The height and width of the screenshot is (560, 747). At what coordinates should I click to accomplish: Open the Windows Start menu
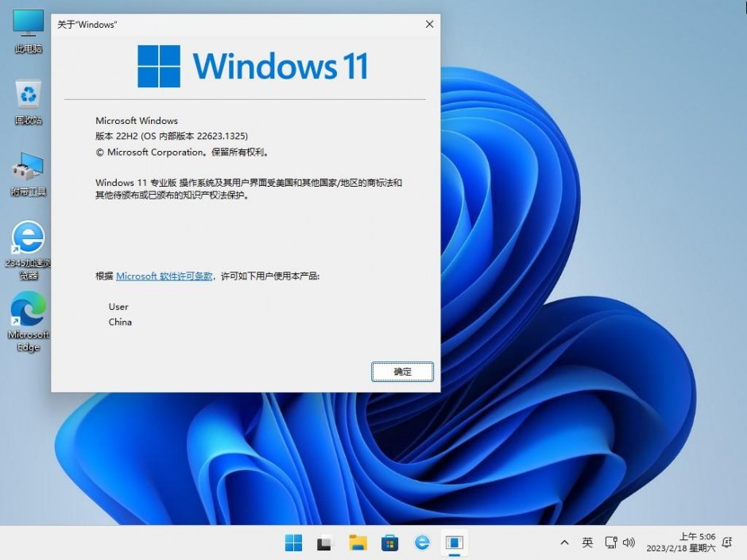point(293,543)
